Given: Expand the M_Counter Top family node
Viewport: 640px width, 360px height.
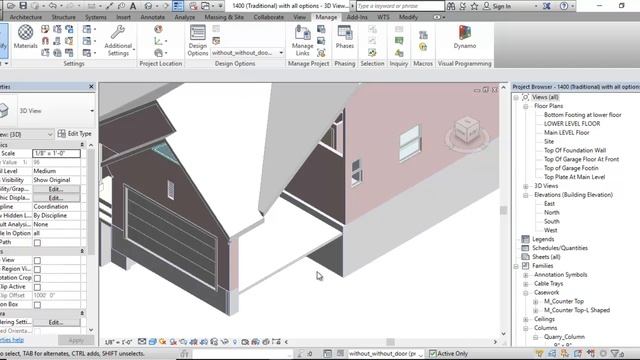Looking at the screenshot, I should (x=536, y=302).
